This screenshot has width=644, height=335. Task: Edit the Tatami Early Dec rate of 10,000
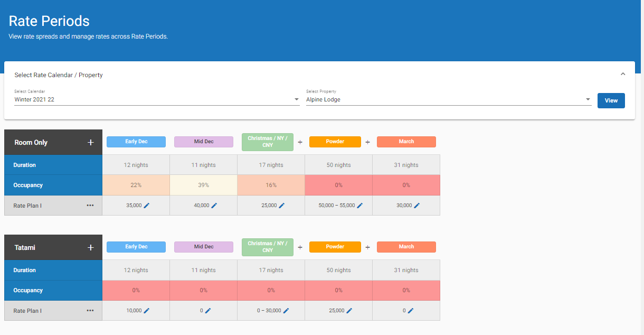pos(147,311)
